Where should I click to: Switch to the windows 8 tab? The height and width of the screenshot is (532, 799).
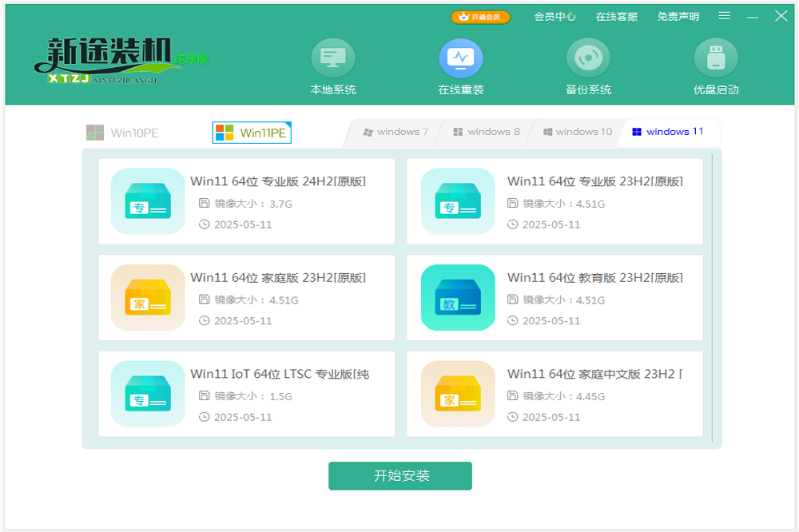coord(486,132)
